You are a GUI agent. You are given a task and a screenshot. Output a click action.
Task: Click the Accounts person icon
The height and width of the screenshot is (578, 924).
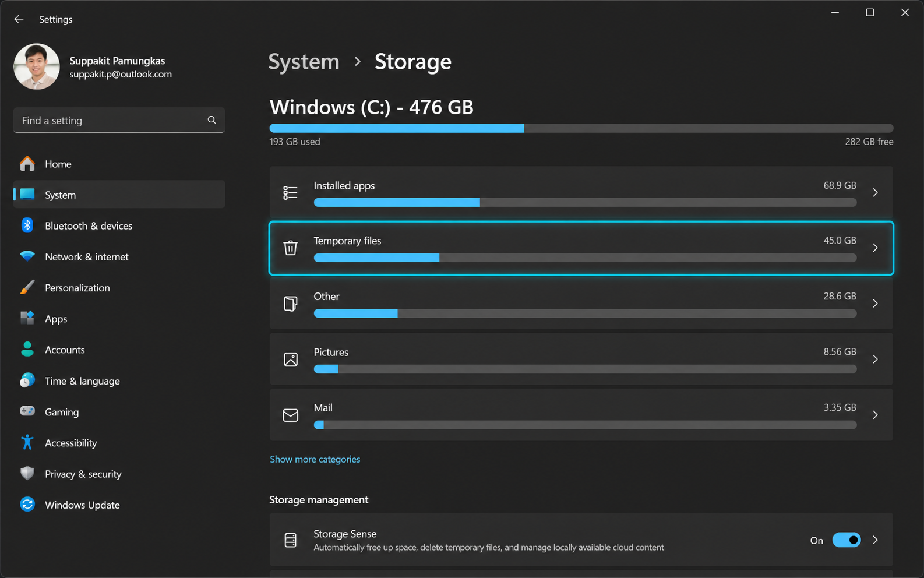click(x=27, y=349)
